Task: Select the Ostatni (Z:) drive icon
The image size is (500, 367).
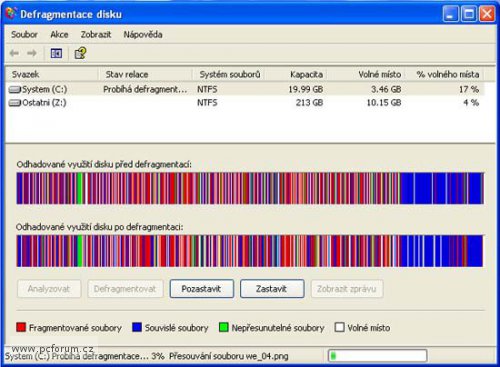Action: pos(15,103)
